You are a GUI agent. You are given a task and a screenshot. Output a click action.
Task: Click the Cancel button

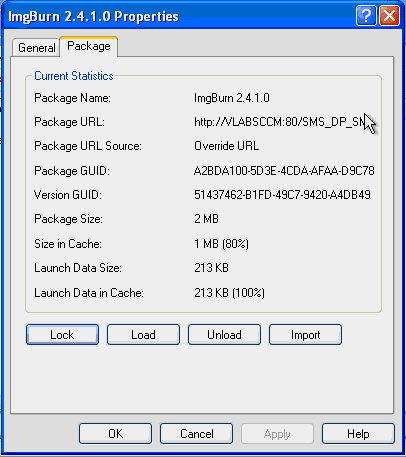(x=196, y=434)
